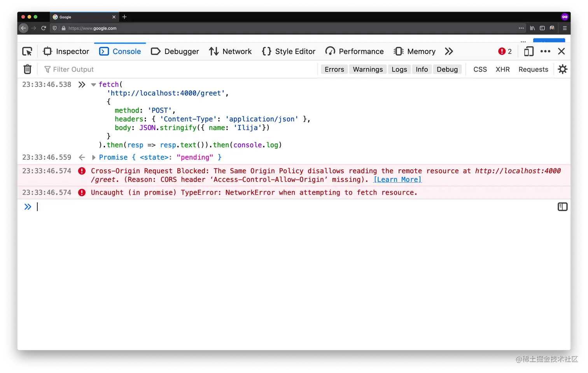Click the Cross-Origin error icon
The height and width of the screenshot is (373, 588).
pyautogui.click(x=82, y=171)
